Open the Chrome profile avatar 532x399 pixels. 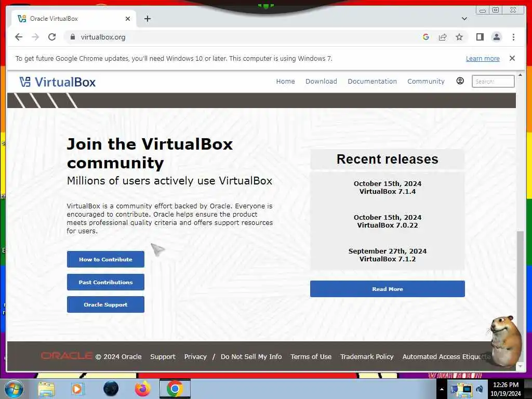coord(496,37)
